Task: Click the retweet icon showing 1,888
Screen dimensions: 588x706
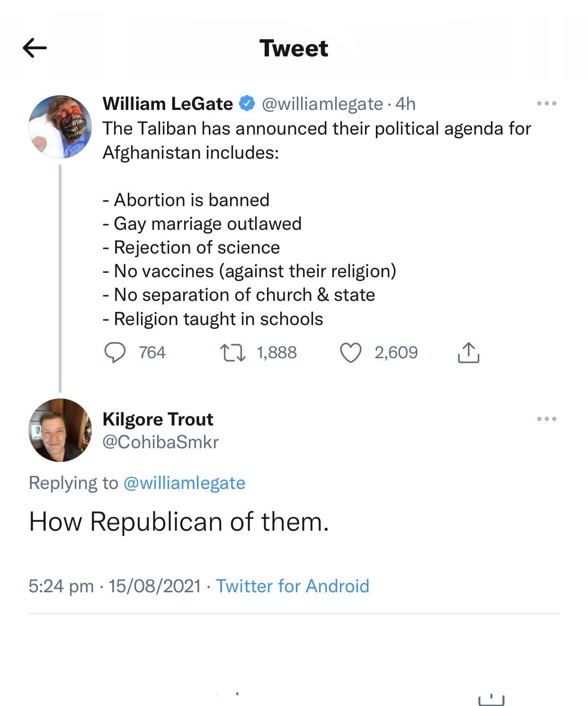Action: (x=235, y=352)
